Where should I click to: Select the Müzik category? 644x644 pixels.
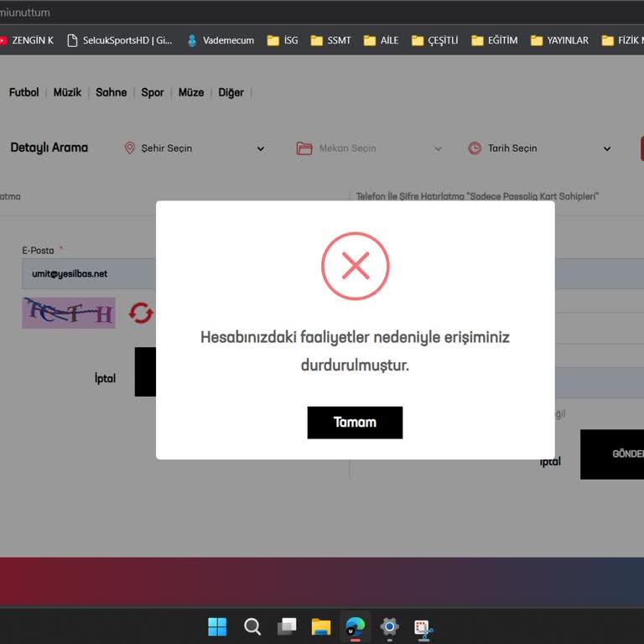67,92
